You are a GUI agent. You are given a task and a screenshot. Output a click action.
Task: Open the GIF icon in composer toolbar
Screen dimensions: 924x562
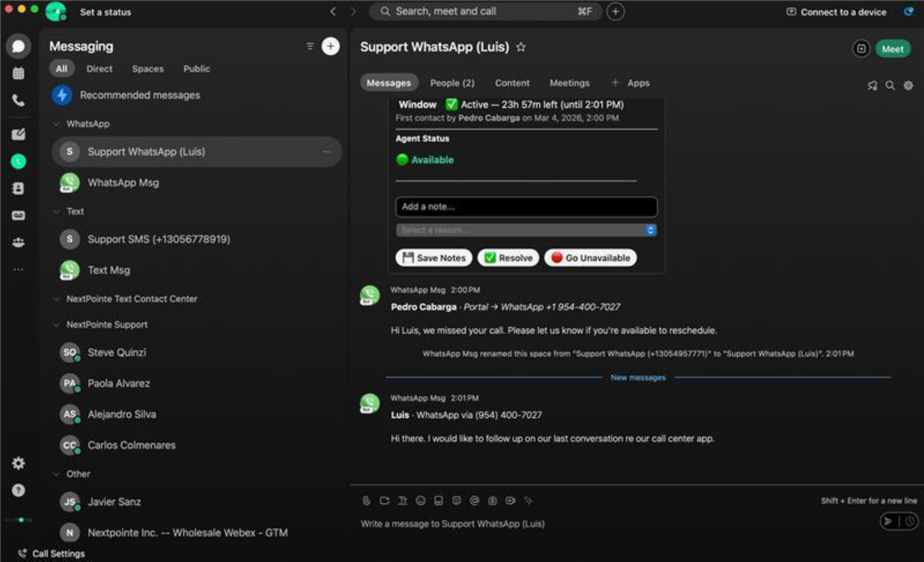click(439, 501)
